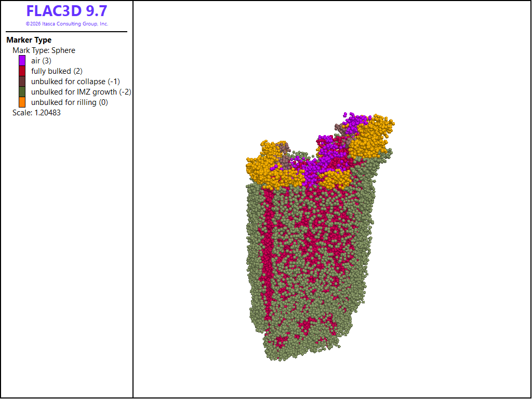This screenshot has width=532, height=399.
Task: Click the red fully bulked swatch
Action: pyautogui.click(x=22, y=71)
